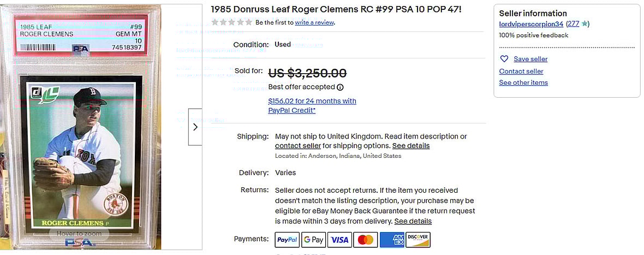Click the best offer info icon
This screenshot has height=255, width=644.
point(340,87)
